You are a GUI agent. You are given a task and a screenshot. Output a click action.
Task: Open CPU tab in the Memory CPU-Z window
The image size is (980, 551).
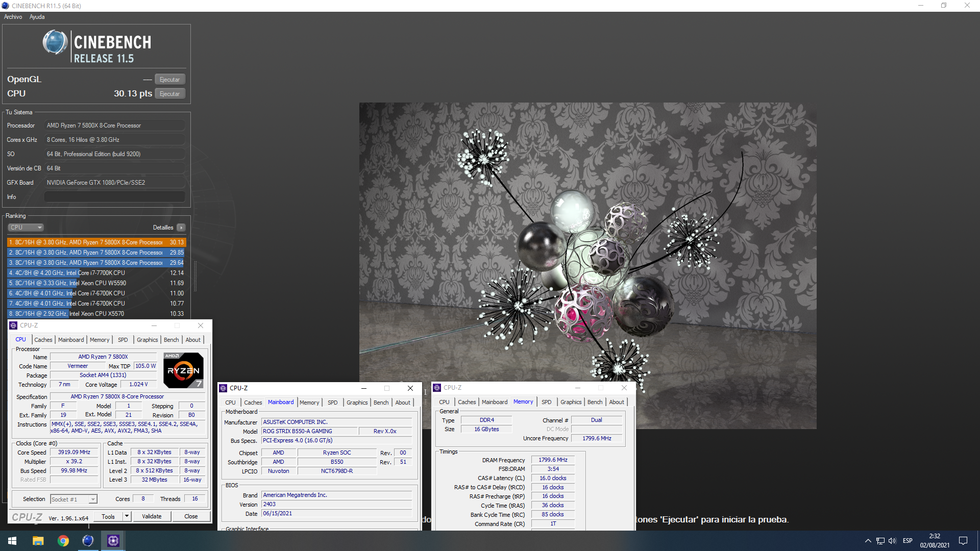[445, 402]
